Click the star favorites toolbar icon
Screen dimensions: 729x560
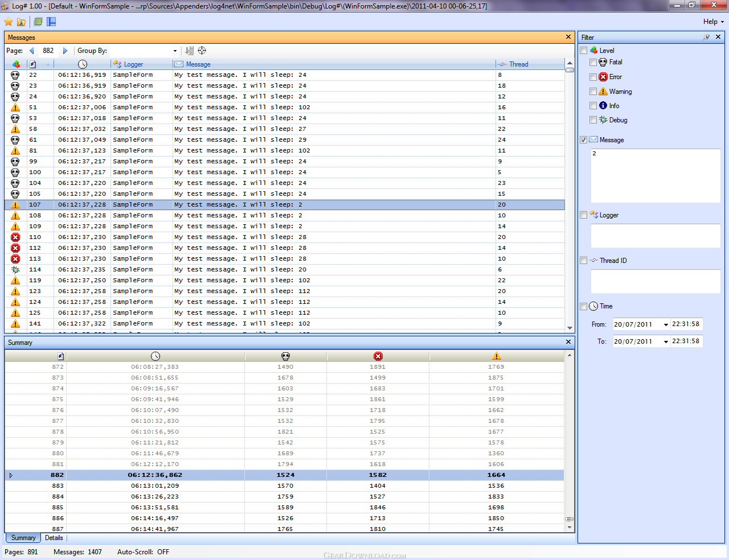pos(9,22)
